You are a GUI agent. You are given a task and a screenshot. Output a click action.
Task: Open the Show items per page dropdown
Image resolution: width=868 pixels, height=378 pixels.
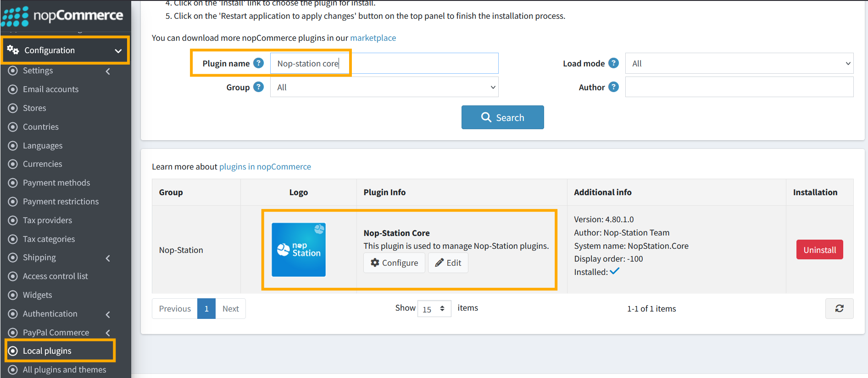coord(434,309)
